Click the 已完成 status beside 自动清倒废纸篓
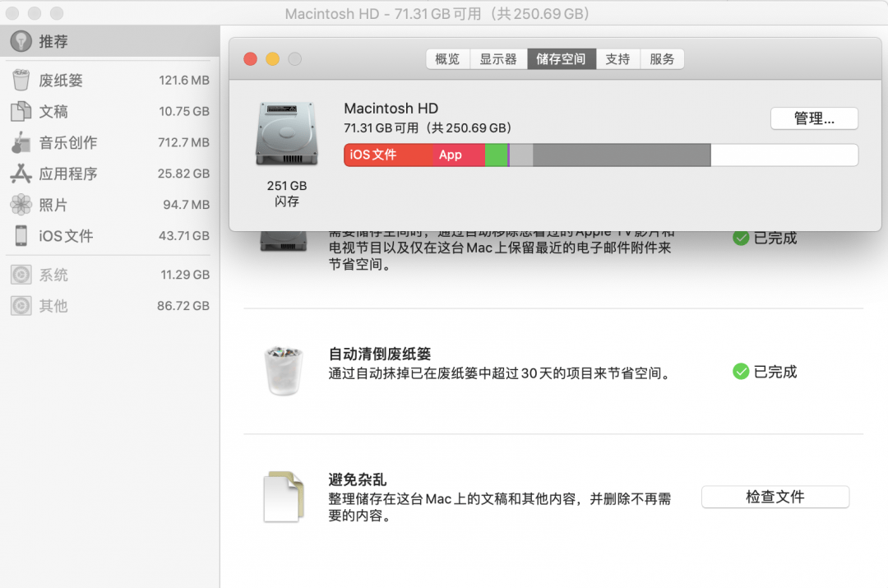 (x=775, y=372)
